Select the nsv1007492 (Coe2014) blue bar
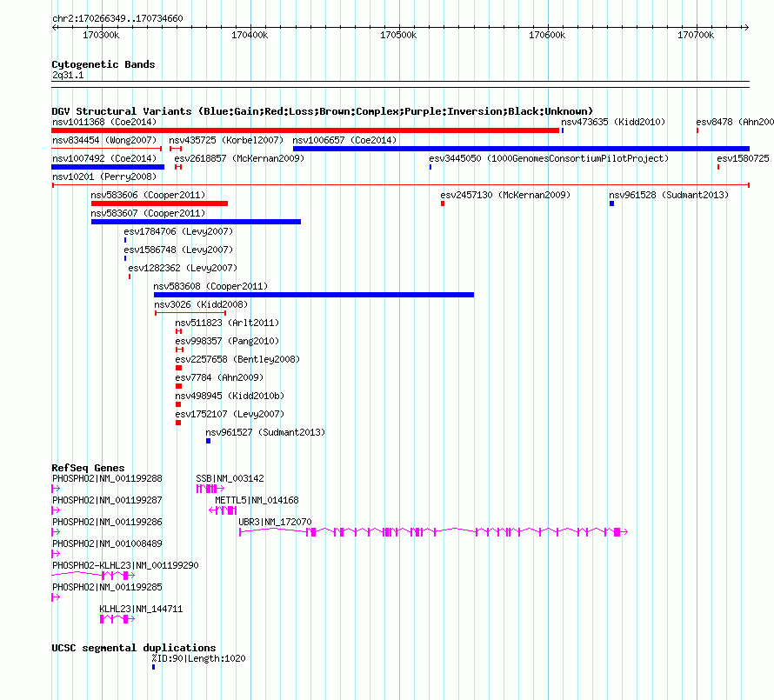 [108, 167]
